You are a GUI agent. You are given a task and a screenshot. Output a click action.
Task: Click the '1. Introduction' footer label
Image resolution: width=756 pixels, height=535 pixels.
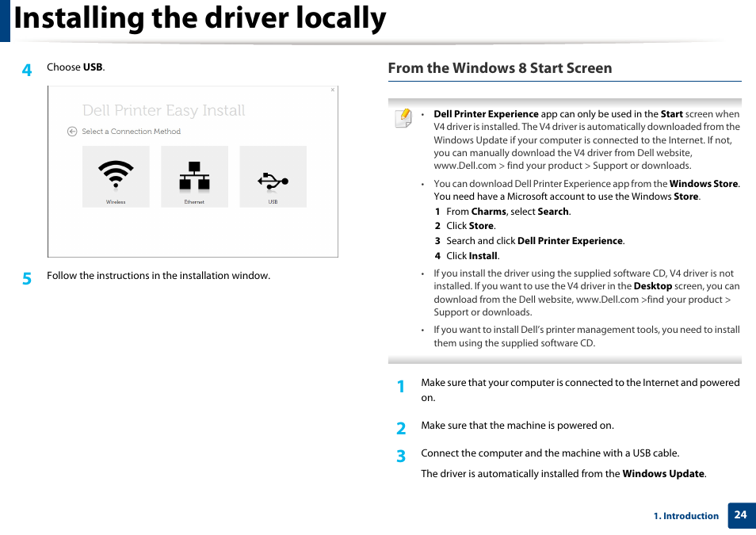(686, 516)
